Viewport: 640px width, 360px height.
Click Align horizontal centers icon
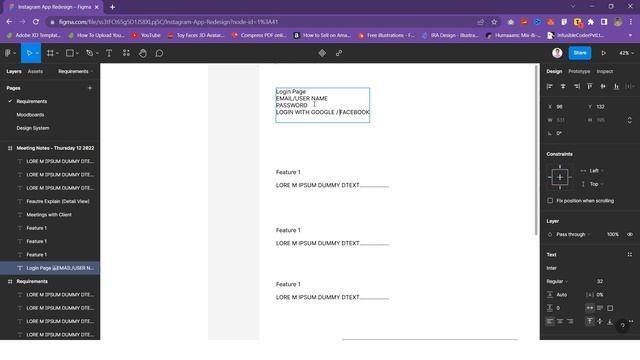[563, 86]
